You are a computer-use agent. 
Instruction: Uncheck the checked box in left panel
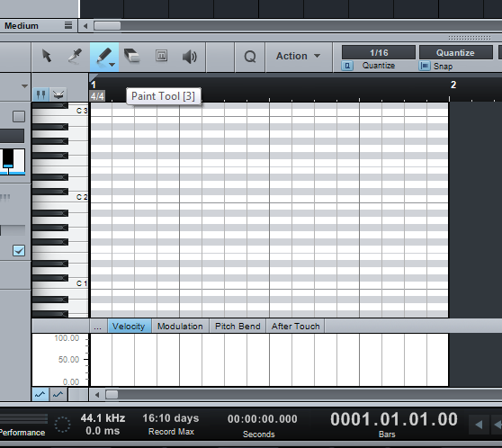19,250
